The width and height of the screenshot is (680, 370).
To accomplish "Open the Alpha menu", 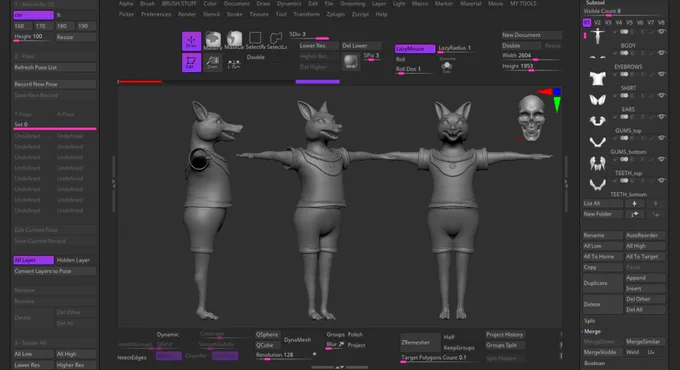I will tap(126, 3).
